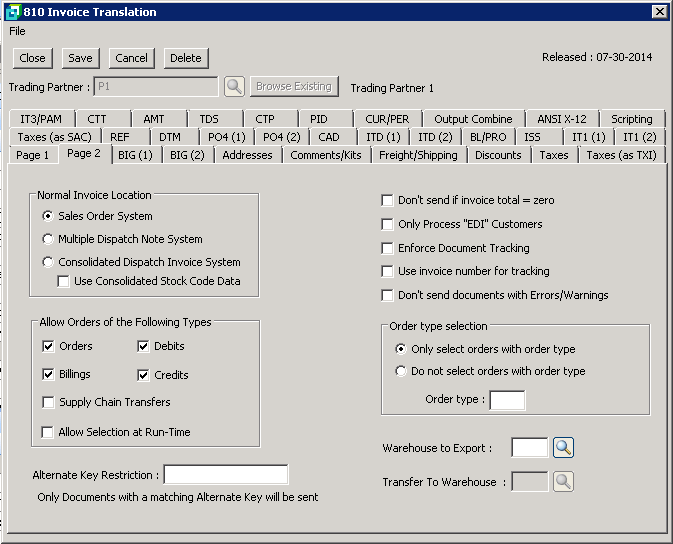
Task: Enable Supply Chain Transfers checkbox
Action: pos(49,402)
